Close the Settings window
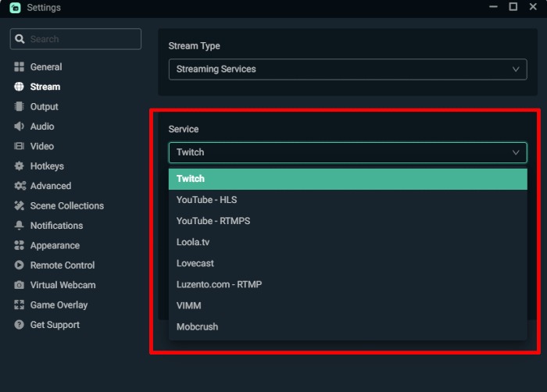 tap(533, 6)
